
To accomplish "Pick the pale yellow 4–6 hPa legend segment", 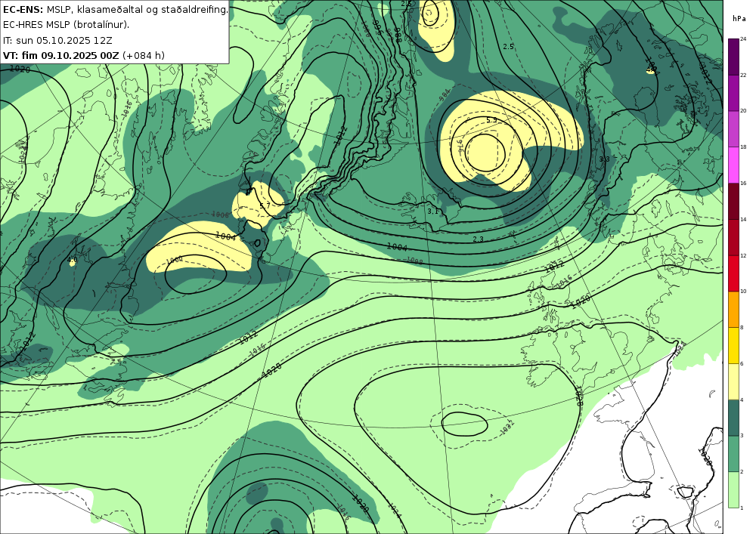I will pyautogui.click(x=733, y=381).
